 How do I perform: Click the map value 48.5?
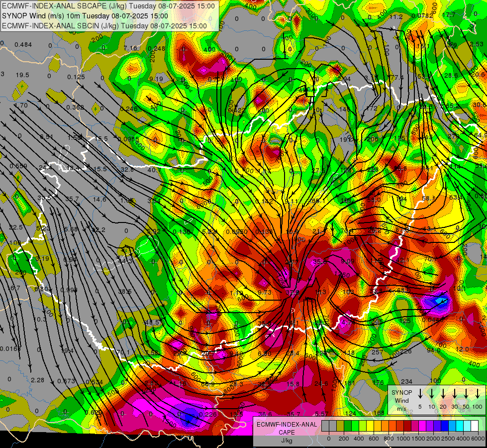pyautogui.click(x=152, y=323)
